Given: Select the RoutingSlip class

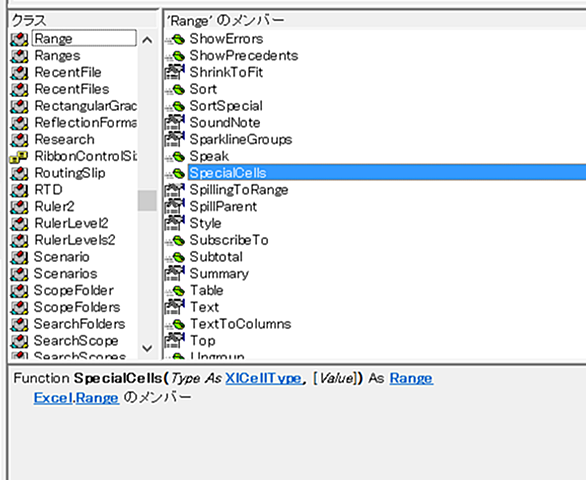Looking at the screenshot, I should click(70, 173).
